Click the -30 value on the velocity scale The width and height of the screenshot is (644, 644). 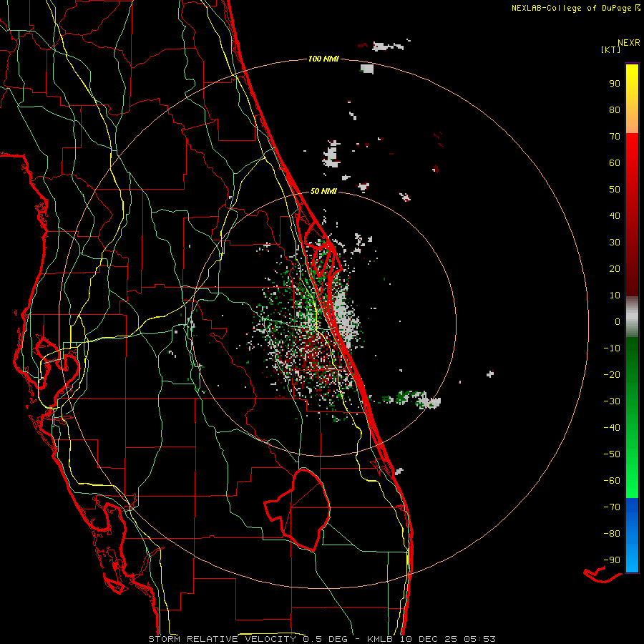tap(612, 401)
